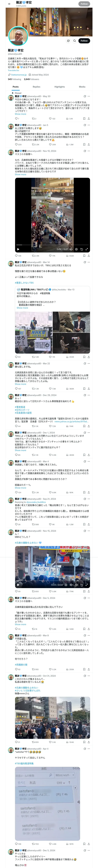This screenshot has width=98, height=868.
Task: Search this profile's posts with magnifier icon
Action: click(x=74, y=41)
